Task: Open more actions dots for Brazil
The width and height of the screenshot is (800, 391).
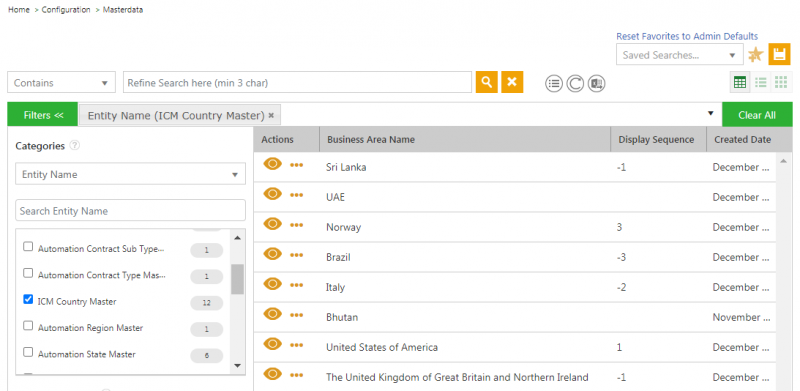Action: 296,255
